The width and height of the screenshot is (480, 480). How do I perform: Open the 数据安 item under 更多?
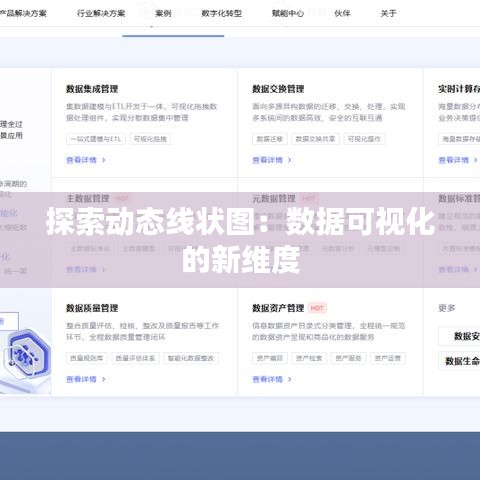[x=459, y=336]
